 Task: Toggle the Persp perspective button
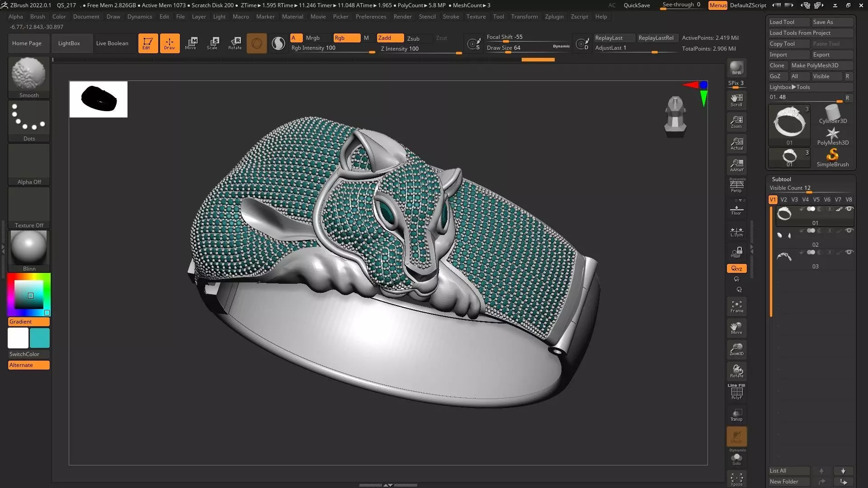[x=736, y=185]
